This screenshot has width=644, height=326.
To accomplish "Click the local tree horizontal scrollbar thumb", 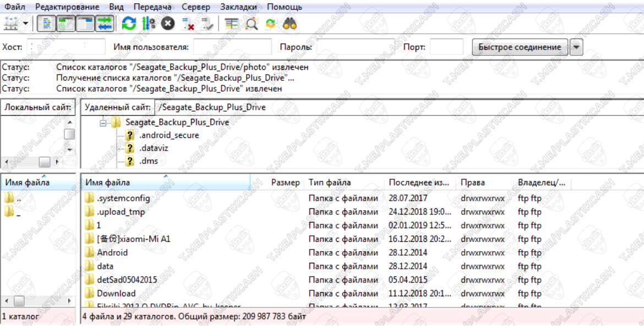I will [x=45, y=162].
